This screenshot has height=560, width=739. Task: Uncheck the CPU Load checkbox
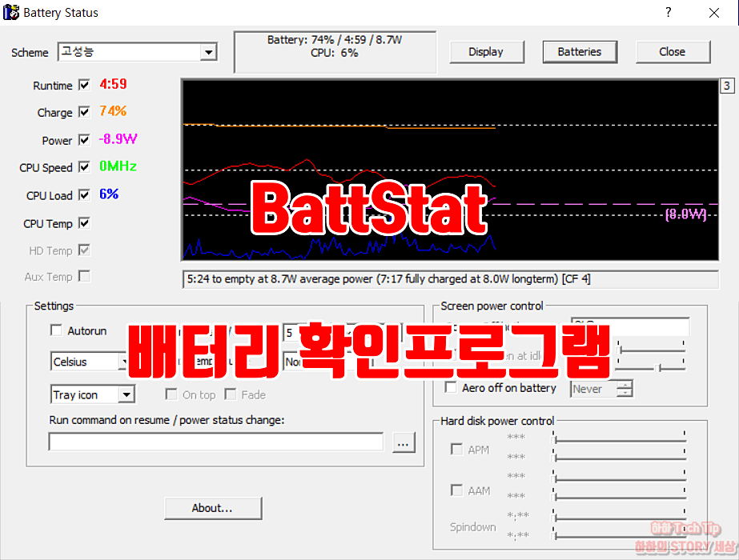tap(84, 195)
